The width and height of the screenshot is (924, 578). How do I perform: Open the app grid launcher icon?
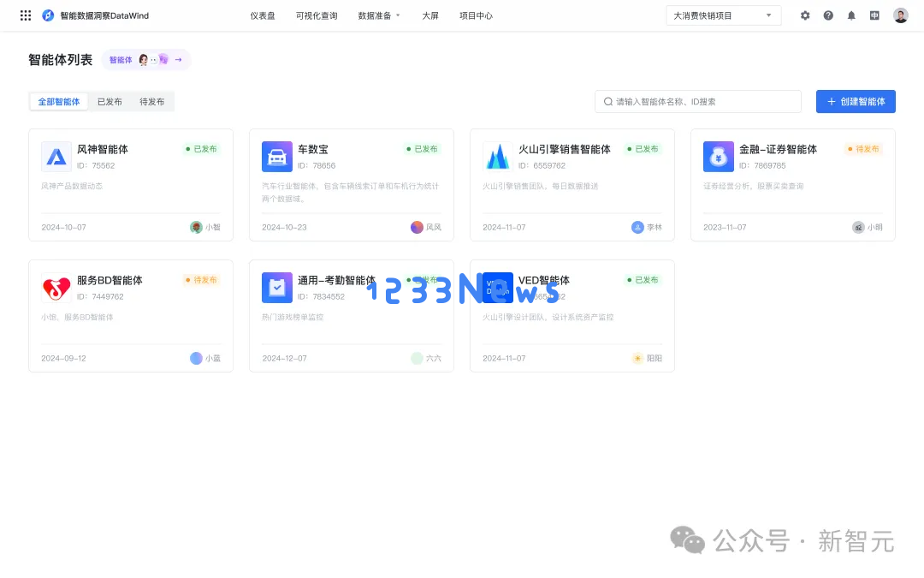[26, 15]
